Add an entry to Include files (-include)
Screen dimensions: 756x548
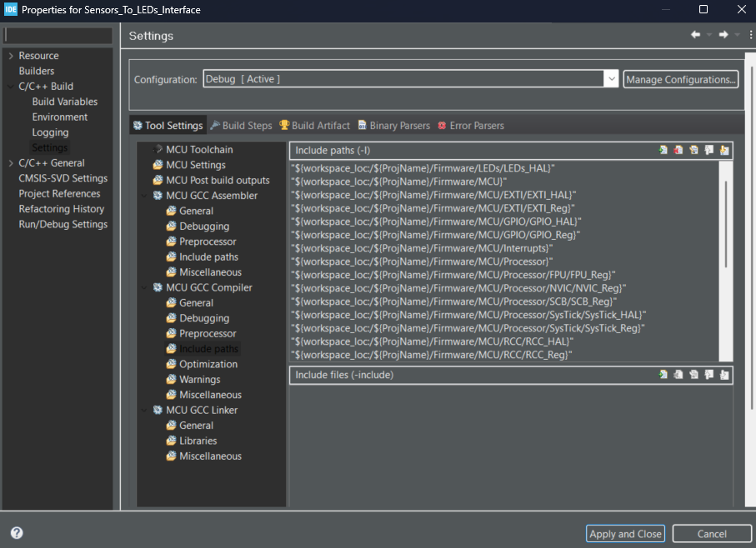663,375
